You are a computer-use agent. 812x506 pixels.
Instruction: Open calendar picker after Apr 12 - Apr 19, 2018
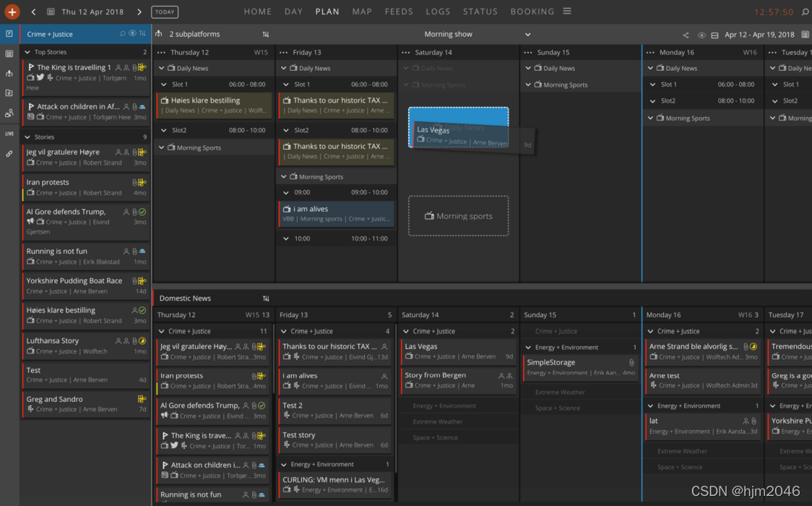[805, 34]
